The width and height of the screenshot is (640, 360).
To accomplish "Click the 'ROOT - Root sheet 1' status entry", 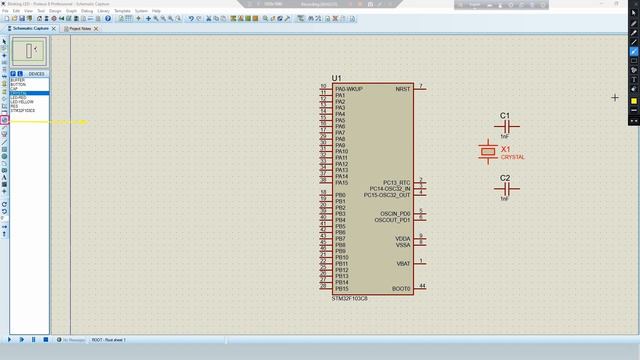I will click(x=109, y=340).
